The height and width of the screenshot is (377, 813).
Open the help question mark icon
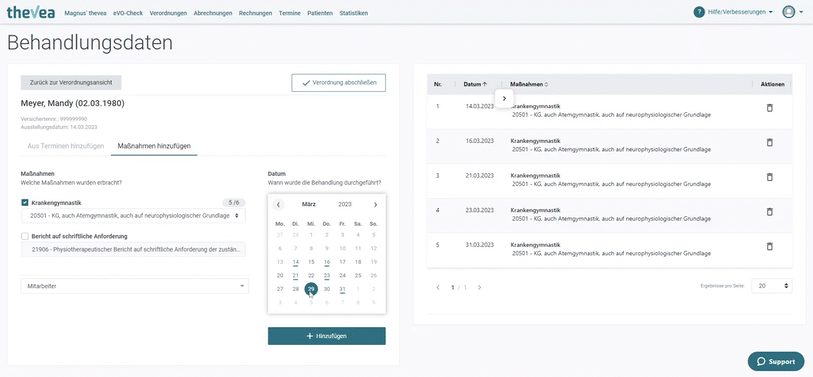coord(699,12)
